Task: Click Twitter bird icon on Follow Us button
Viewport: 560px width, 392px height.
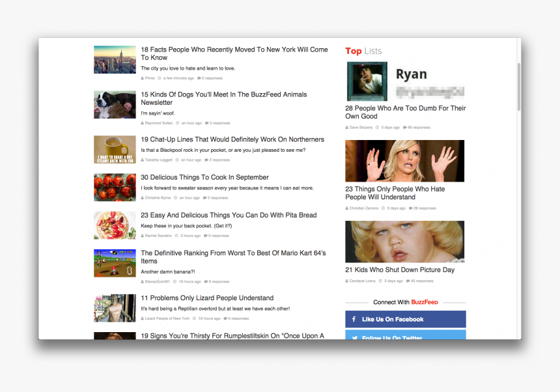Action: 355,337
